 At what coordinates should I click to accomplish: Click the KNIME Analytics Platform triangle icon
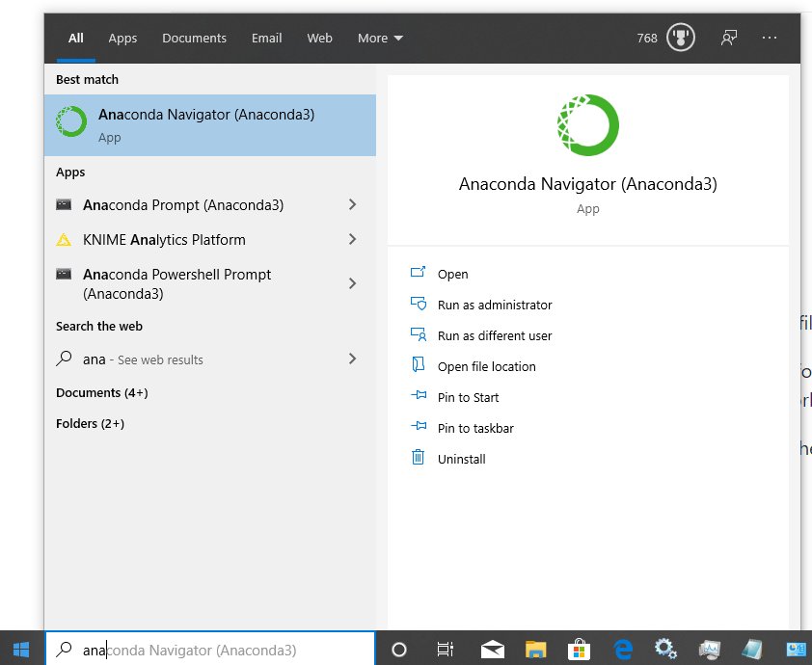(64, 240)
